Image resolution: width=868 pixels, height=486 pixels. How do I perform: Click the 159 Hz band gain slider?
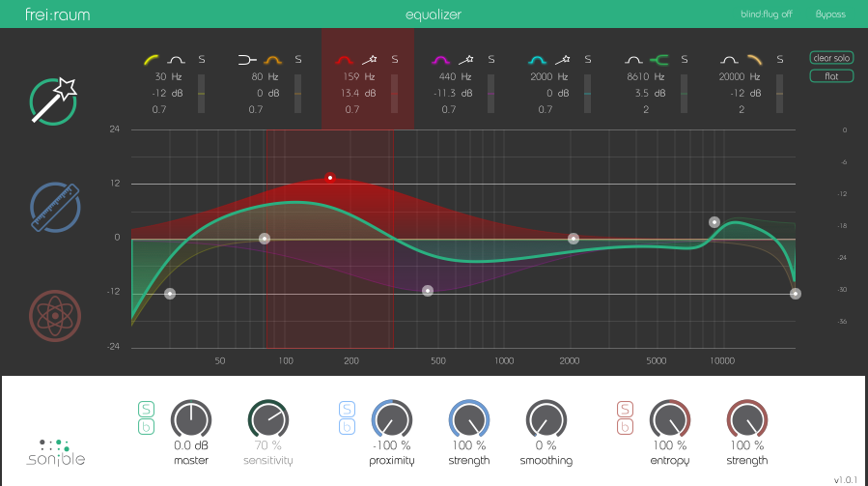395,94
